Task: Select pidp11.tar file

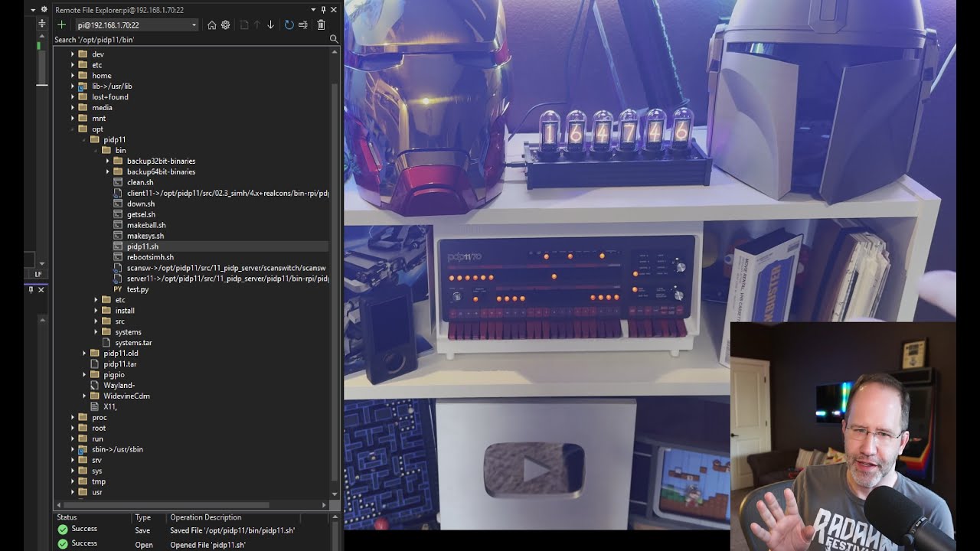Action: click(120, 364)
